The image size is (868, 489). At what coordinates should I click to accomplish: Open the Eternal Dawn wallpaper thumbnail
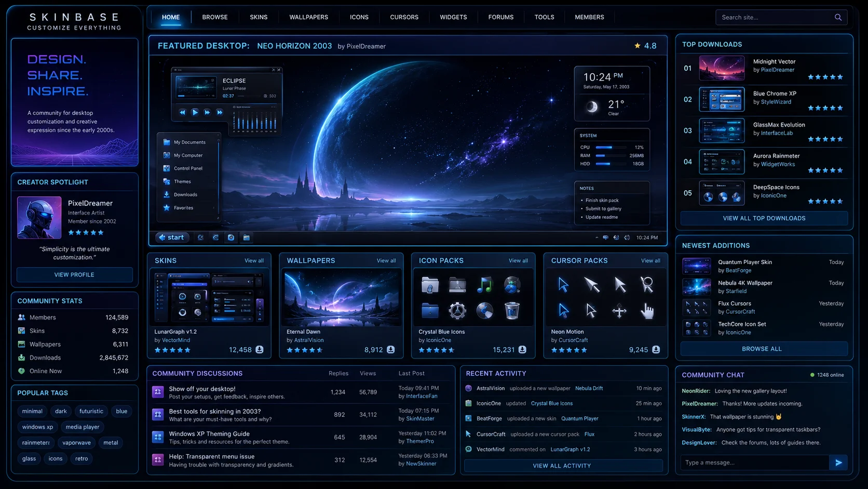(x=342, y=298)
